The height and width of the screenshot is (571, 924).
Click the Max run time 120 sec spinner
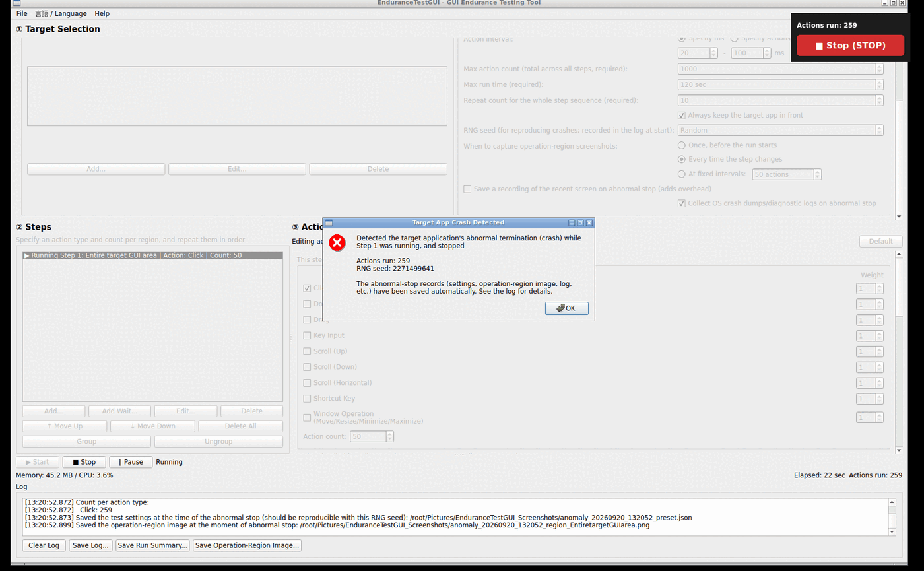point(781,84)
